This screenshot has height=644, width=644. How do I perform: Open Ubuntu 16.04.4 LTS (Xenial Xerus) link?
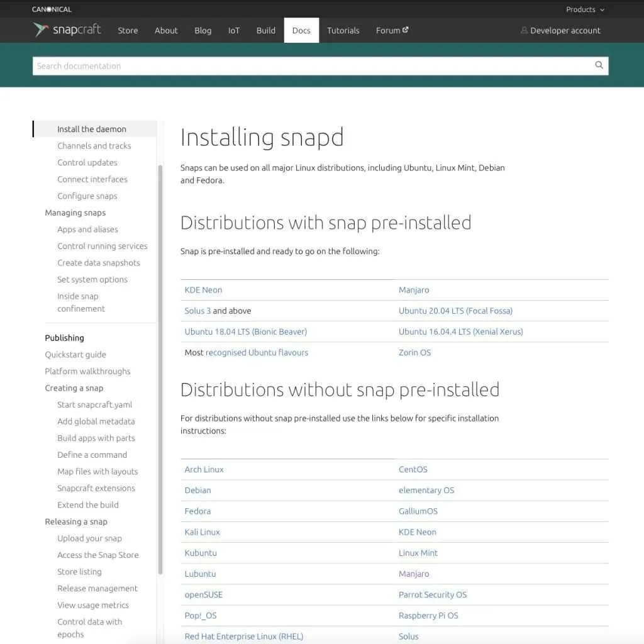(x=461, y=332)
